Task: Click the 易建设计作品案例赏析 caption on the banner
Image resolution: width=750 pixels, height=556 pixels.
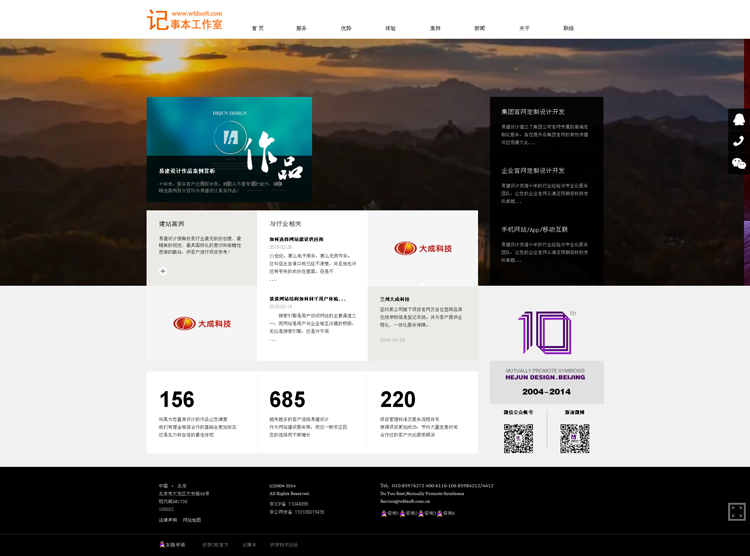Action: [187, 171]
